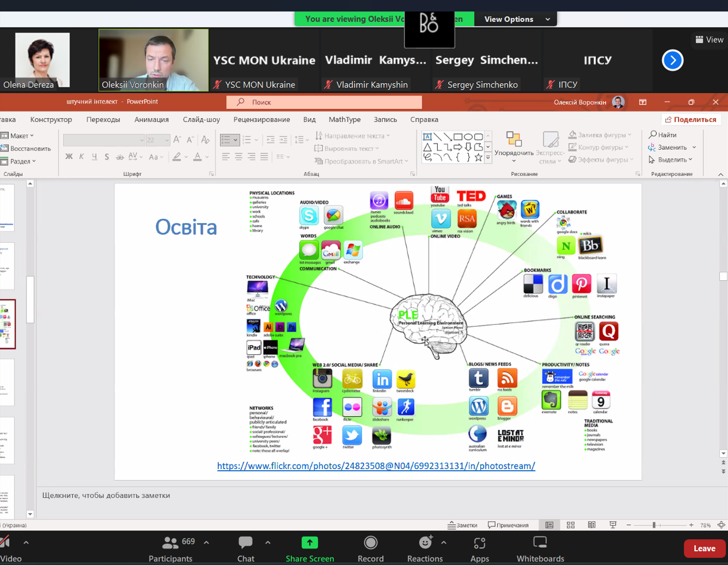Switch to Slide Sorter view in status bar

571,525
